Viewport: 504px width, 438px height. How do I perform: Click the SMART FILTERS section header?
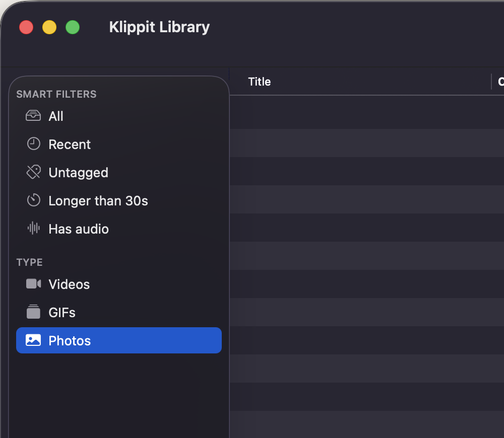56,94
